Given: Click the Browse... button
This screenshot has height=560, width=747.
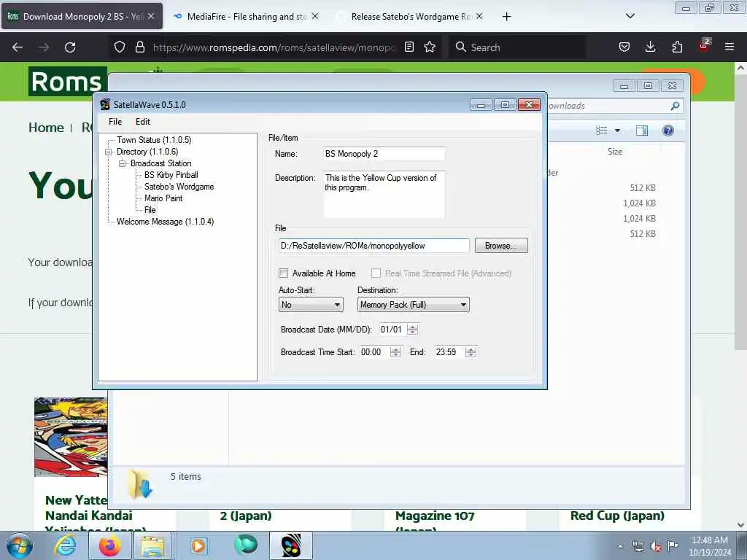Looking at the screenshot, I should [x=501, y=246].
